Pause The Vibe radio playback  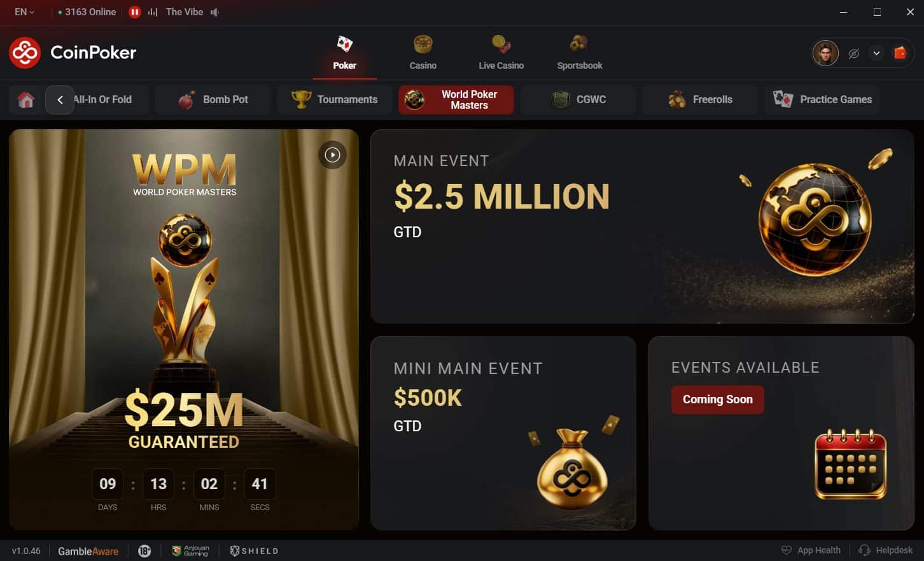pos(135,12)
